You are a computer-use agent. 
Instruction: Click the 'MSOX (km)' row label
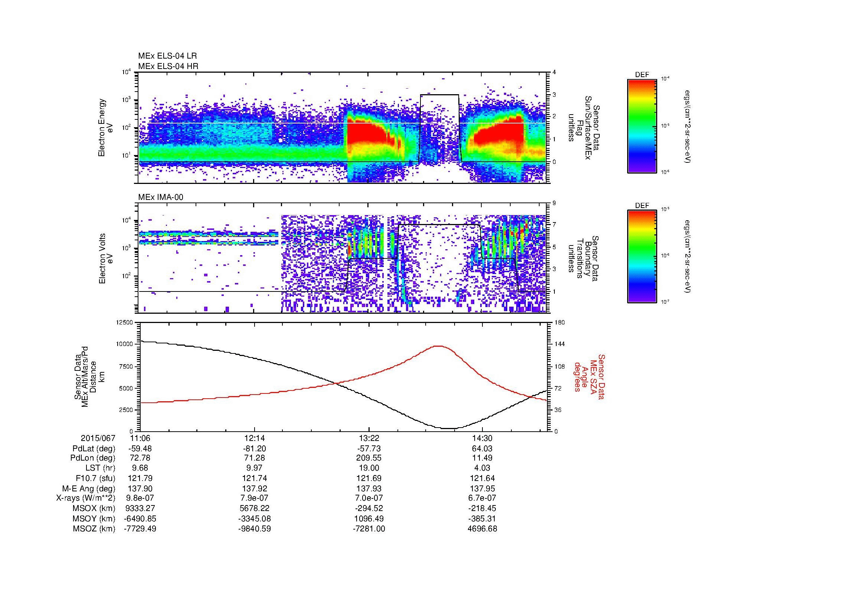(x=94, y=508)
